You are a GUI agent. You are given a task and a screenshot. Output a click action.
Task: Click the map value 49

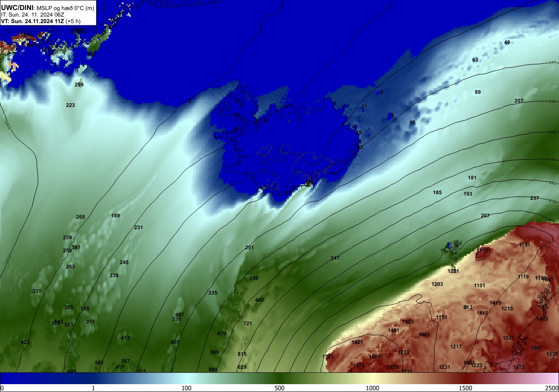point(507,42)
